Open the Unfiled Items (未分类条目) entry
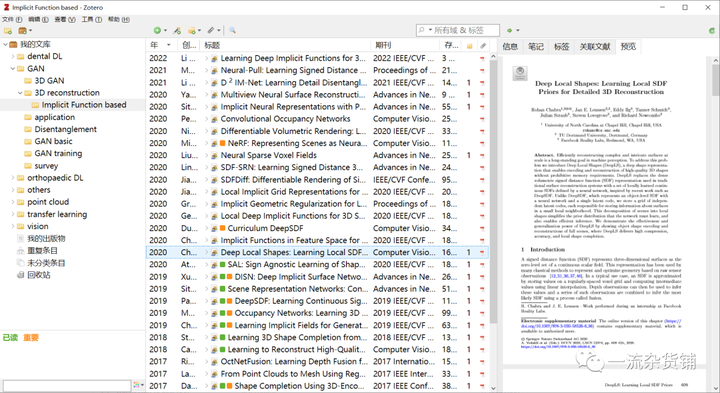The height and width of the screenshot is (393, 720). [46, 263]
